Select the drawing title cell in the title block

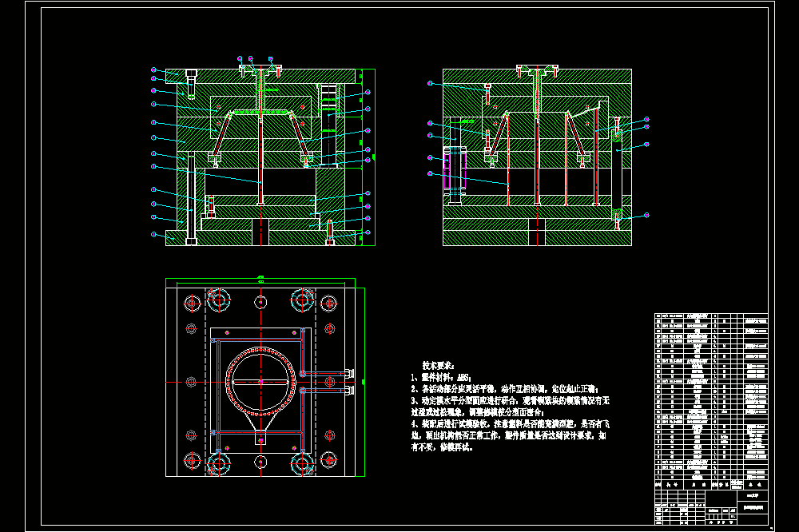pyautogui.click(x=753, y=507)
